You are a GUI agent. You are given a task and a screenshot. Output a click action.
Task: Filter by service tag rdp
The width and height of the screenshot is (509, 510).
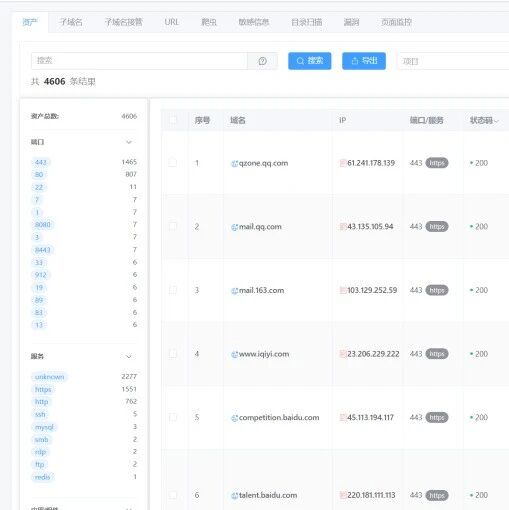[40, 452]
